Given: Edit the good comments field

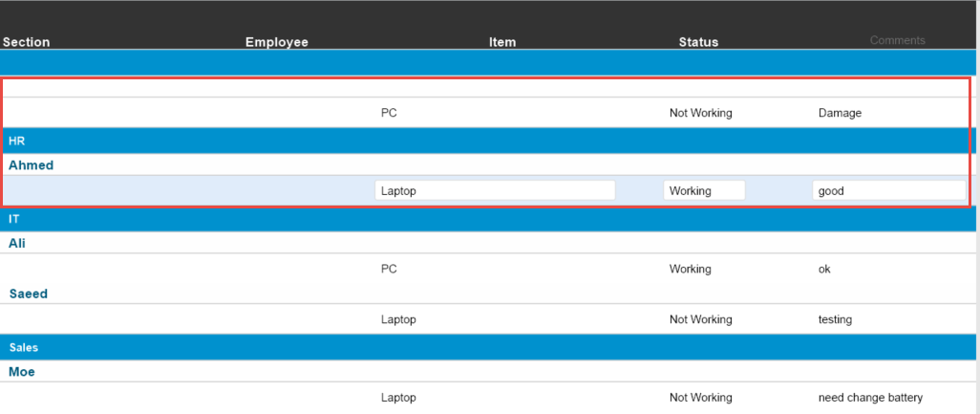Looking at the screenshot, I should pyautogui.click(x=889, y=190).
